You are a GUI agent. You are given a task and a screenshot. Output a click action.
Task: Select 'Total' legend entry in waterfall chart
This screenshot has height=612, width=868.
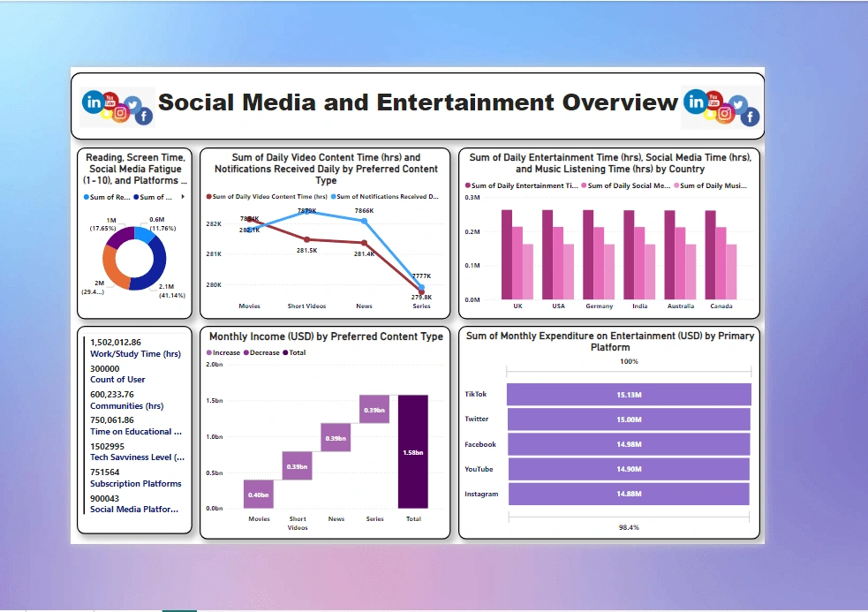[x=294, y=352]
